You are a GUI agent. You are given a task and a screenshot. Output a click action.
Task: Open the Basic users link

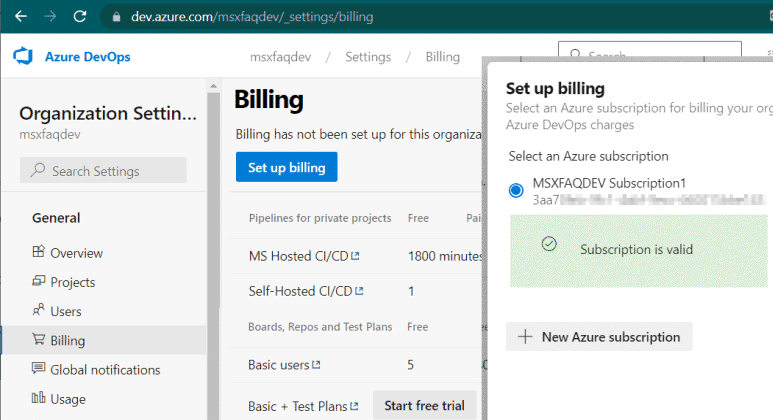[x=279, y=365]
